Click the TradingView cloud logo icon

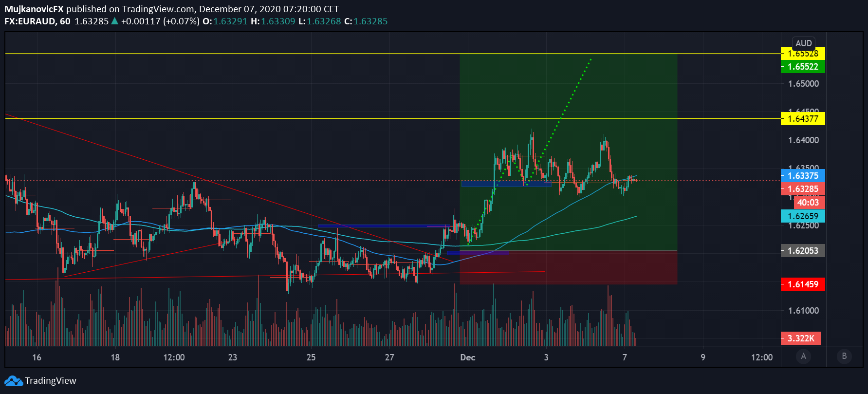(x=14, y=381)
